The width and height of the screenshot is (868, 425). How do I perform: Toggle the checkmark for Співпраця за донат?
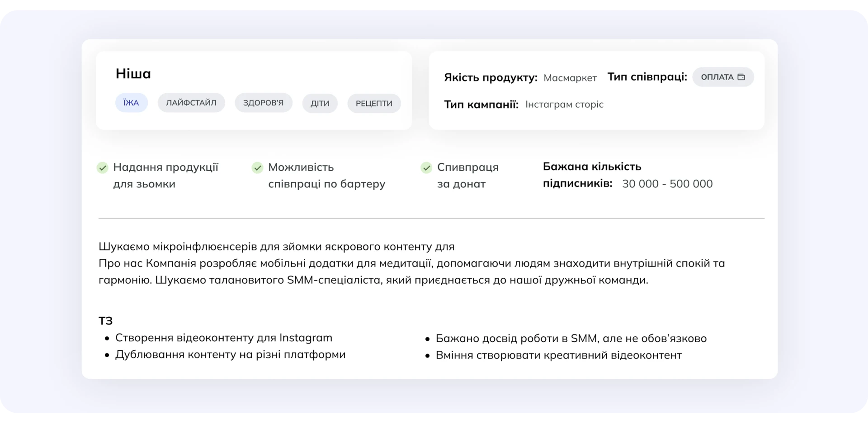tap(426, 168)
